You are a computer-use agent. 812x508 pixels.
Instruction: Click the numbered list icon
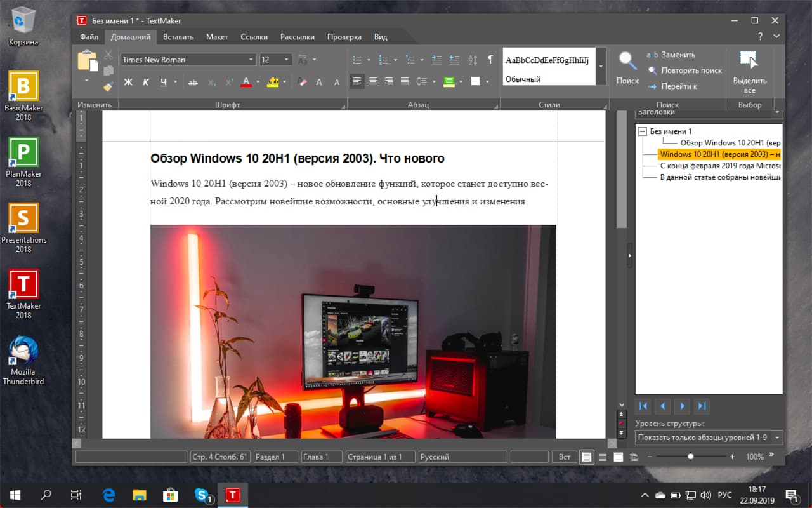383,60
